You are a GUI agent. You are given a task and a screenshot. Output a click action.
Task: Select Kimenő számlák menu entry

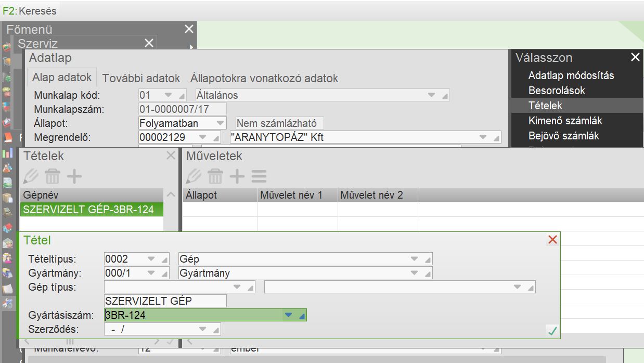click(565, 121)
